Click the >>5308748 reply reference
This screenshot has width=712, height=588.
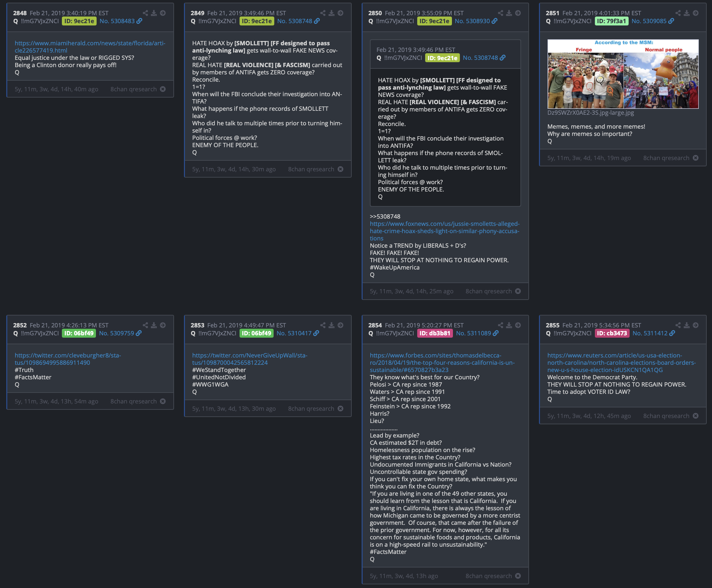(x=385, y=216)
